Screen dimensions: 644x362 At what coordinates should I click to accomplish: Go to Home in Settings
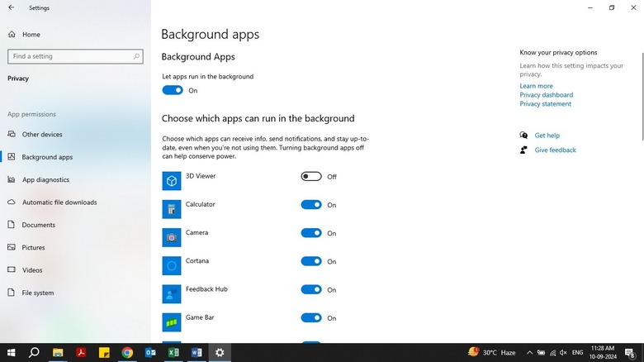tap(31, 35)
